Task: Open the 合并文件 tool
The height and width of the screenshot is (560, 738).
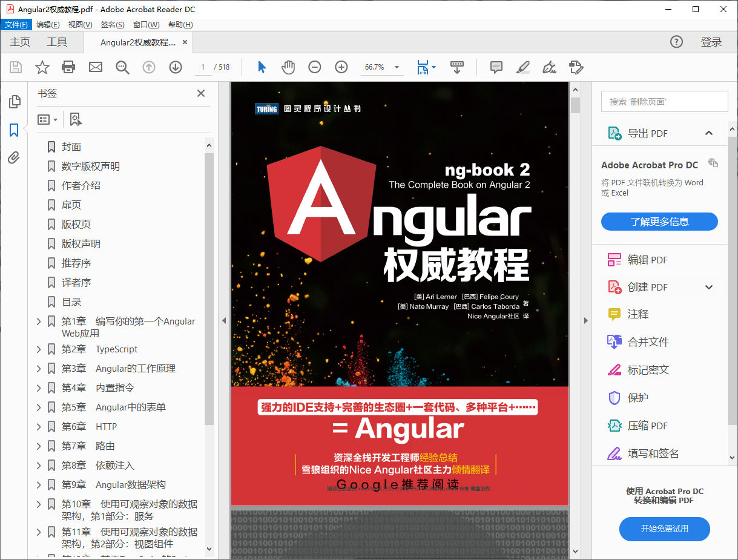Action: click(x=648, y=342)
